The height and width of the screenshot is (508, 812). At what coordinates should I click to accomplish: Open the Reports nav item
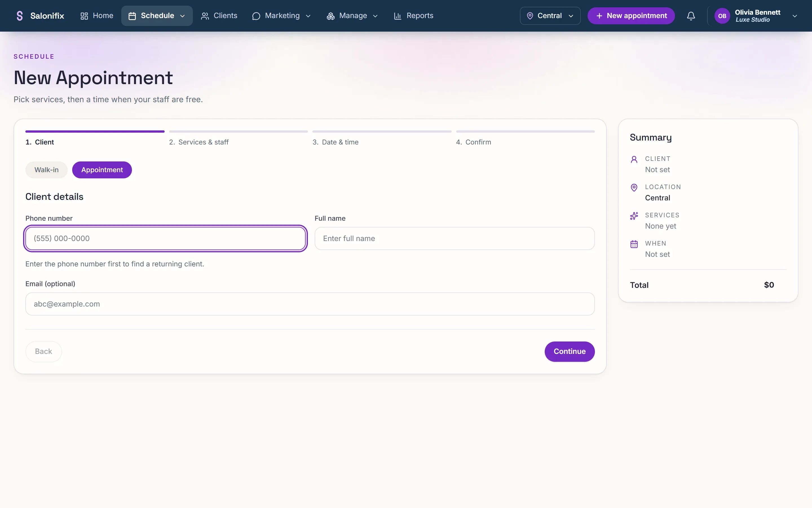pos(413,16)
